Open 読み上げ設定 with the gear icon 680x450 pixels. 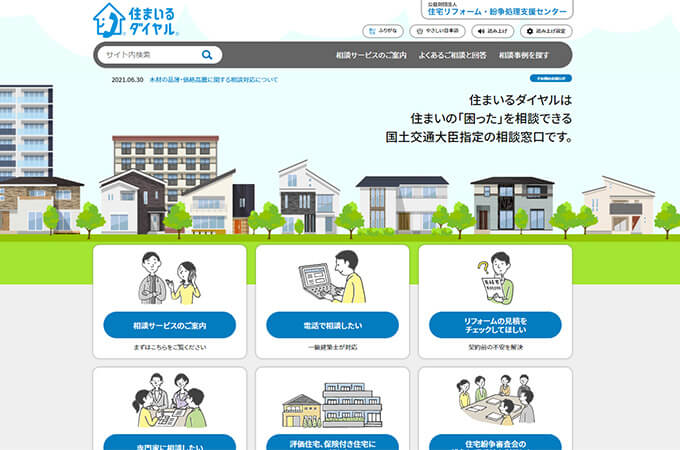[x=546, y=31]
